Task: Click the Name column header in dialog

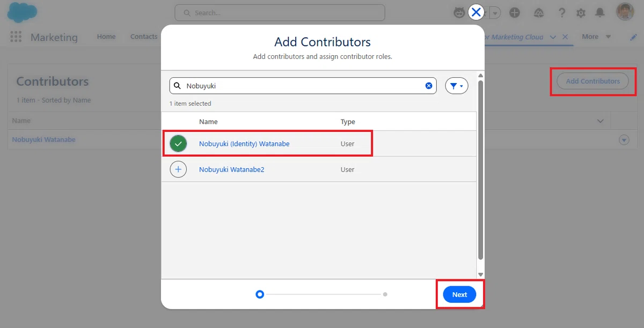Action: tap(208, 122)
